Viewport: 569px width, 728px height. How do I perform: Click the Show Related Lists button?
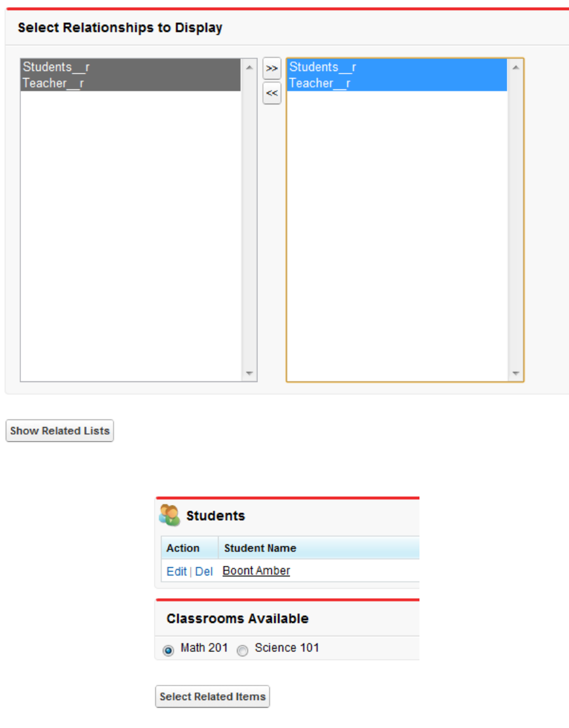click(60, 431)
